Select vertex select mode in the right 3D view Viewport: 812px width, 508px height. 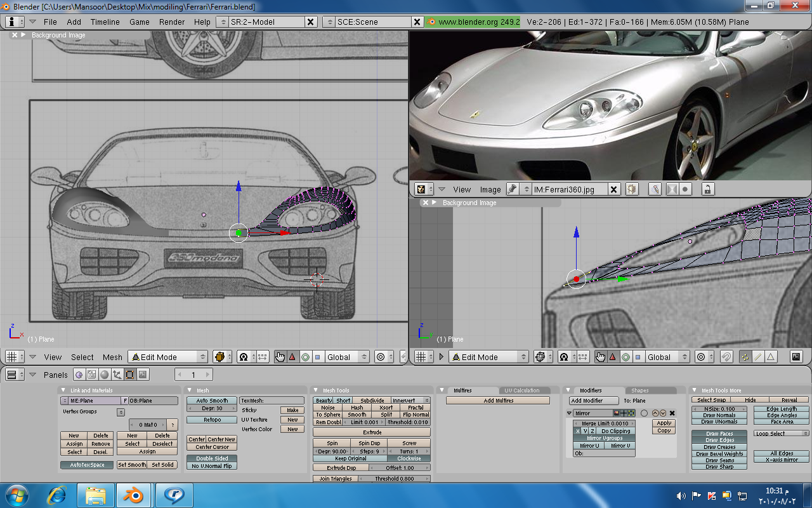[x=745, y=357]
